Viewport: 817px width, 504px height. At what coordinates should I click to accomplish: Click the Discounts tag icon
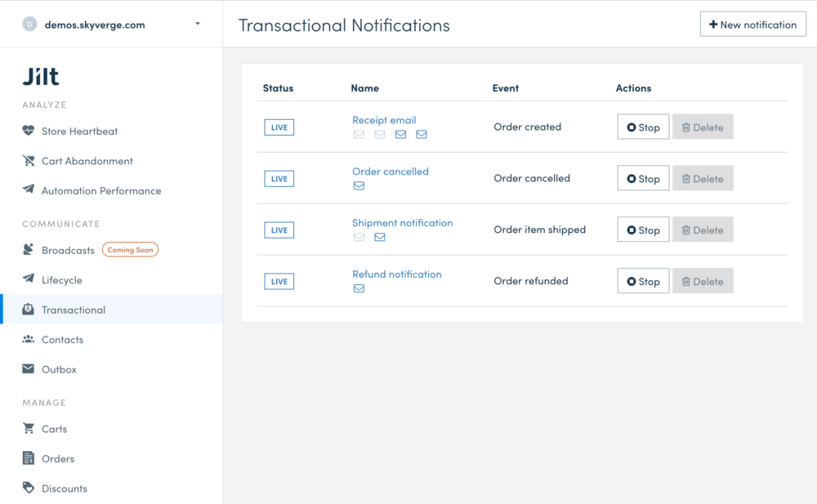[28, 488]
